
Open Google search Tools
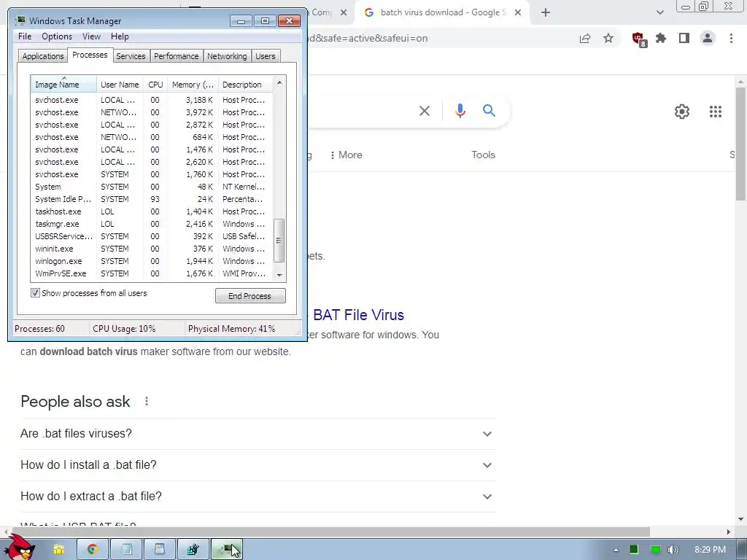click(483, 155)
